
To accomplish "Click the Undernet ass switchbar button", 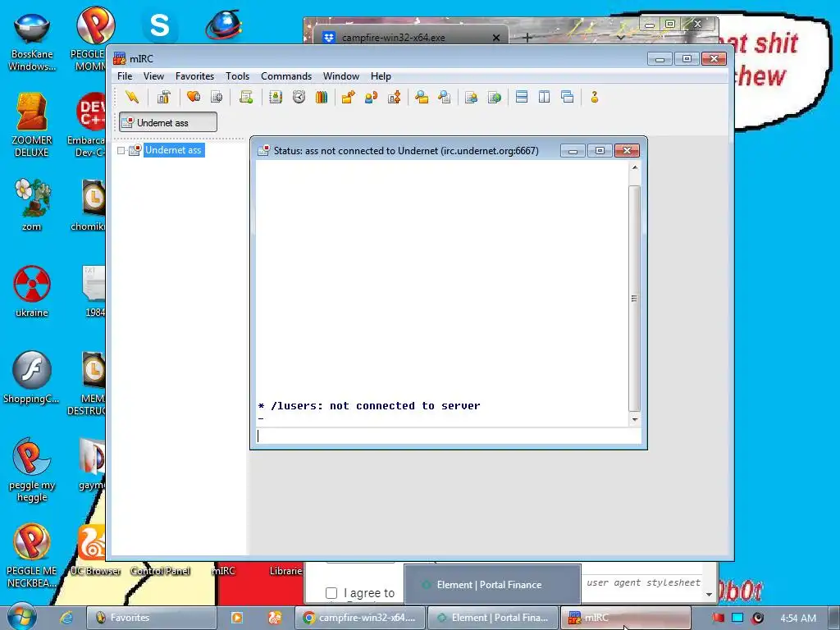I will (168, 122).
